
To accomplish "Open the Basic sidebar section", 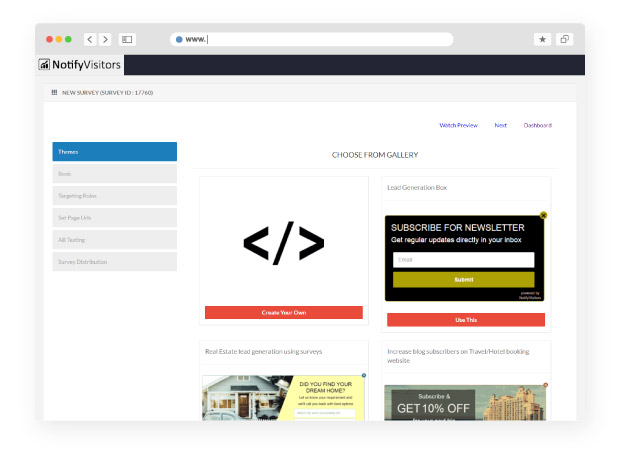I will (115, 174).
